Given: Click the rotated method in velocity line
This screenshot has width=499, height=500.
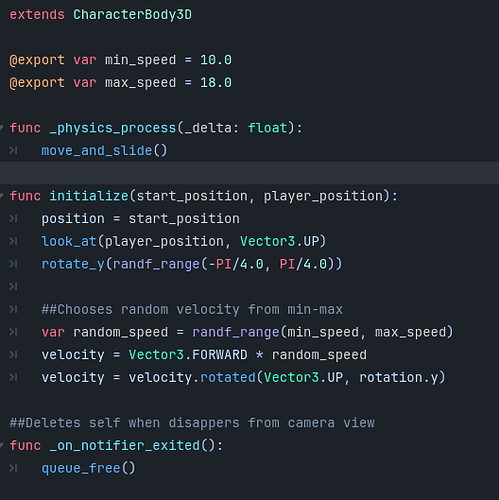Looking at the screenshot, I should point(228,377).
